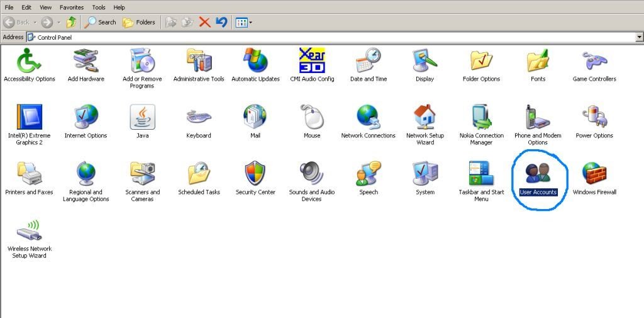Click the blue Undo toolbar icon

tap(221, 22)
